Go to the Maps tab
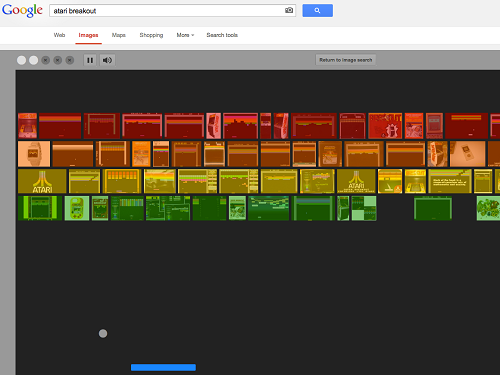The image size is (500, 375). point(119,35)
